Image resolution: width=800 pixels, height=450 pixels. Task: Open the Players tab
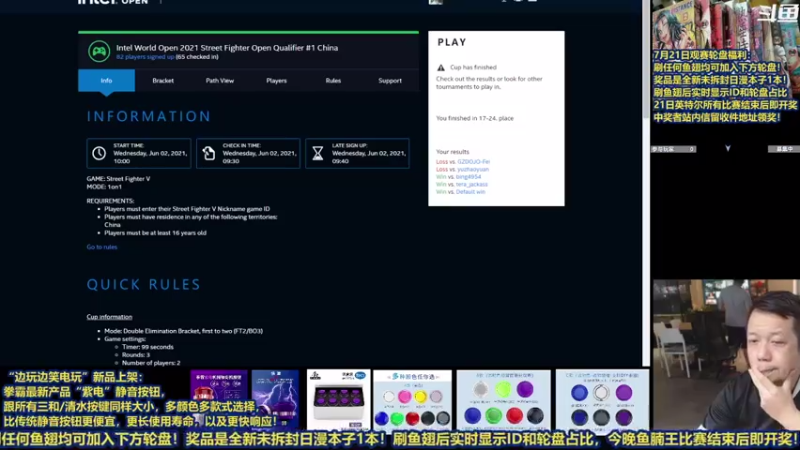277,81
